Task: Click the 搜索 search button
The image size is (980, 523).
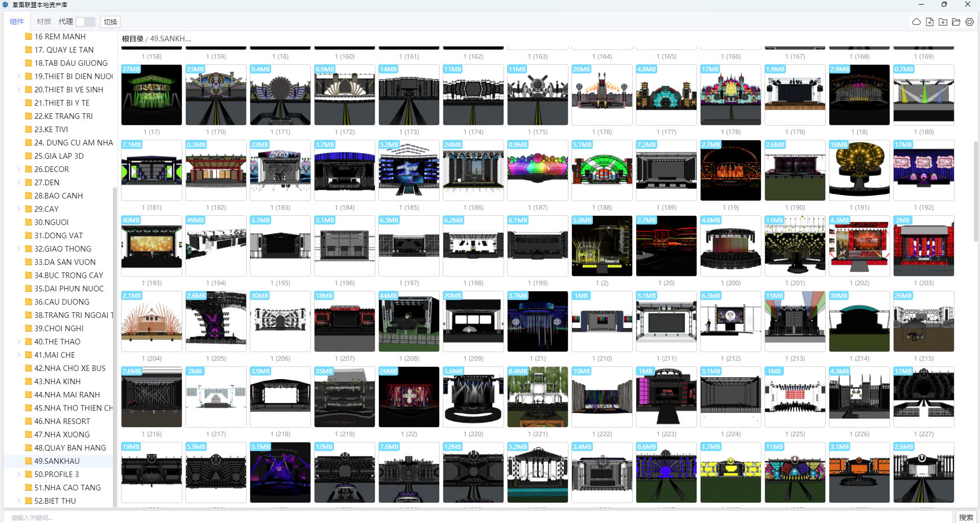Action: pos(965,517)
